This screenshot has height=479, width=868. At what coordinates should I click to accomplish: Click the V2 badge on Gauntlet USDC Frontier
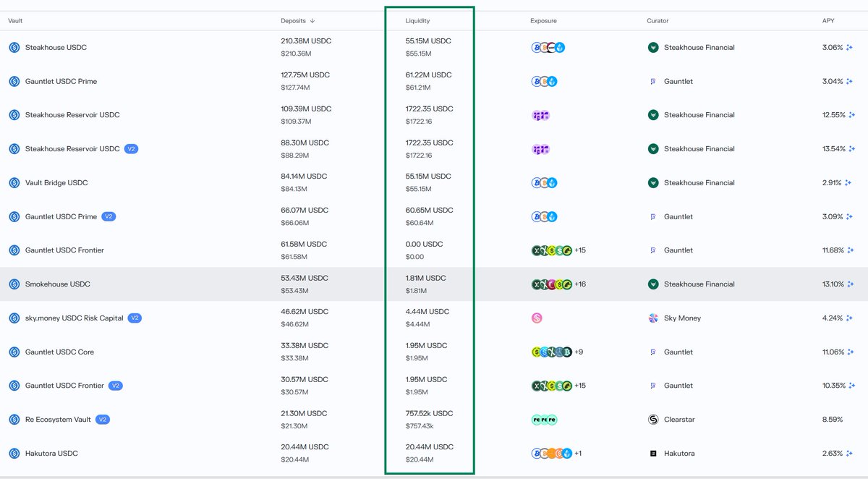point(116,386)
